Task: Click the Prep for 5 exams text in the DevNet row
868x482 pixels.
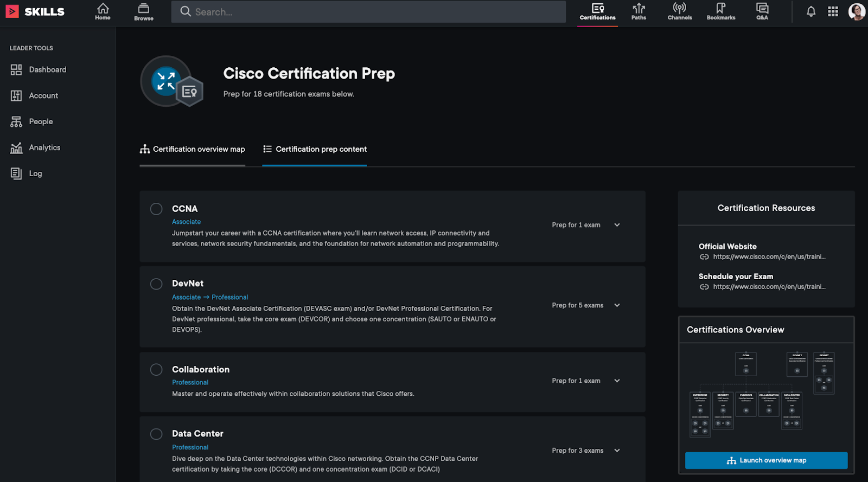Action: (x=578, y=305)
